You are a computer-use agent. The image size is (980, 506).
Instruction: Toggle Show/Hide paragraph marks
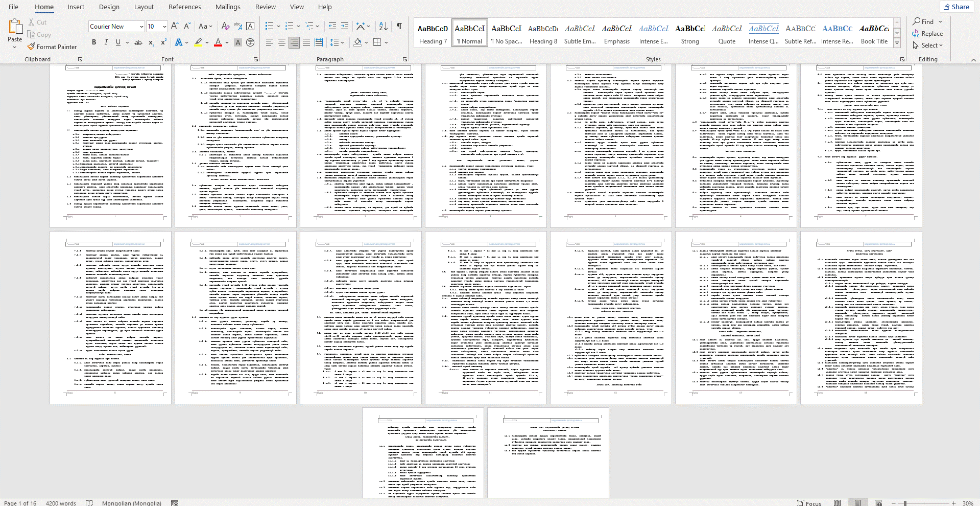point(399,26)
